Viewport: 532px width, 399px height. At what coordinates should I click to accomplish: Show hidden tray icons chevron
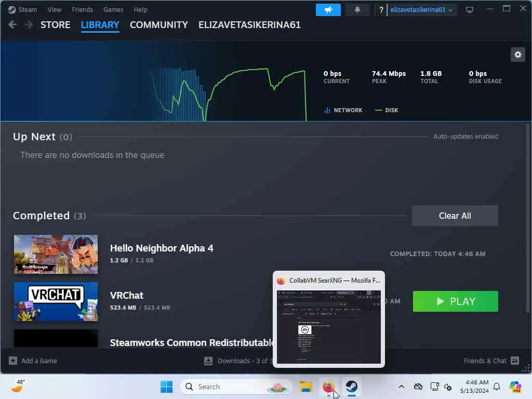coord(402,387)
